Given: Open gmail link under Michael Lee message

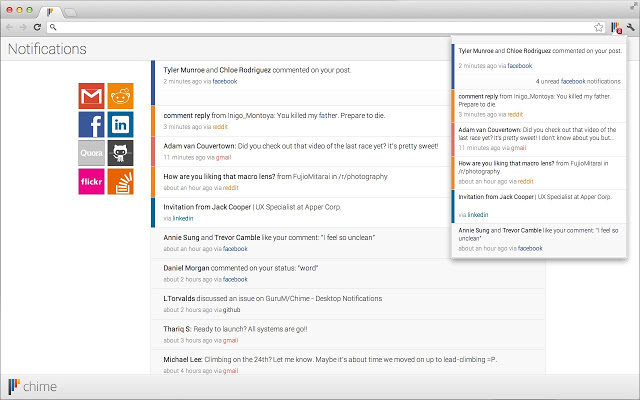Looking at the screenshot, I should coord(231,371).
